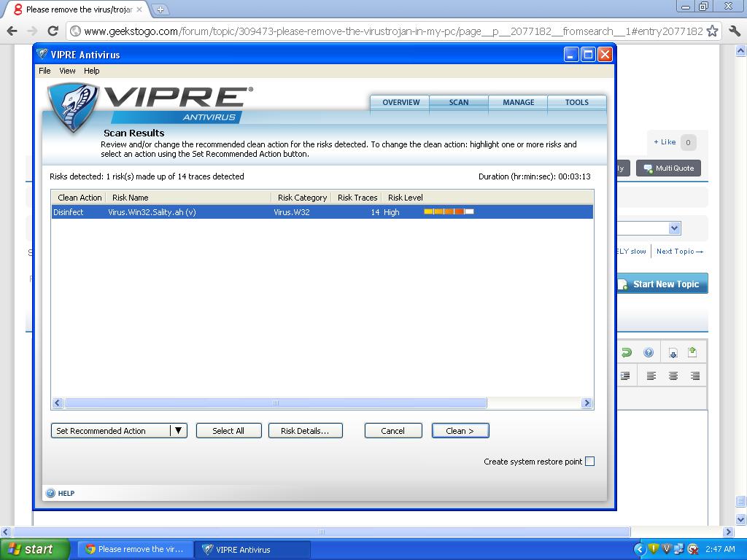The height and width of the screenshot is (560, 747).
Task: Click the indent icon in forum editor
Action: pyautogui.click(x=625, y=376)
